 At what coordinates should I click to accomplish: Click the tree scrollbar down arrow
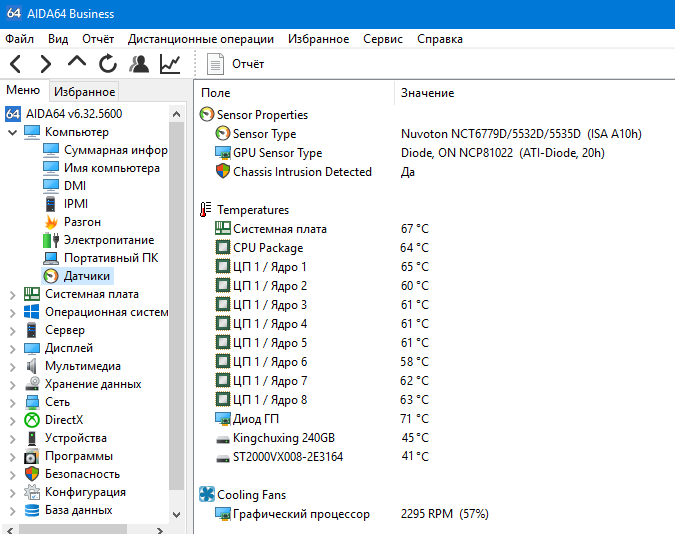(x=176, y=514)
